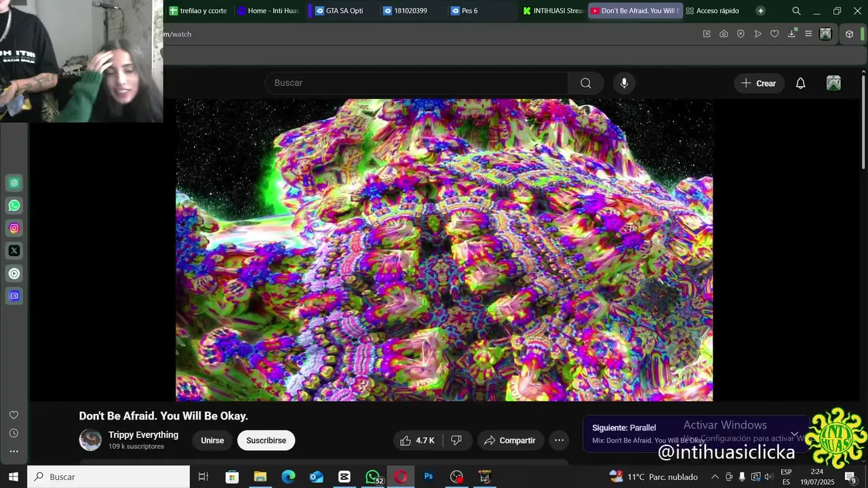Open video more actions ellipsis
Screen dimensions: 868x488
point(559,441)
